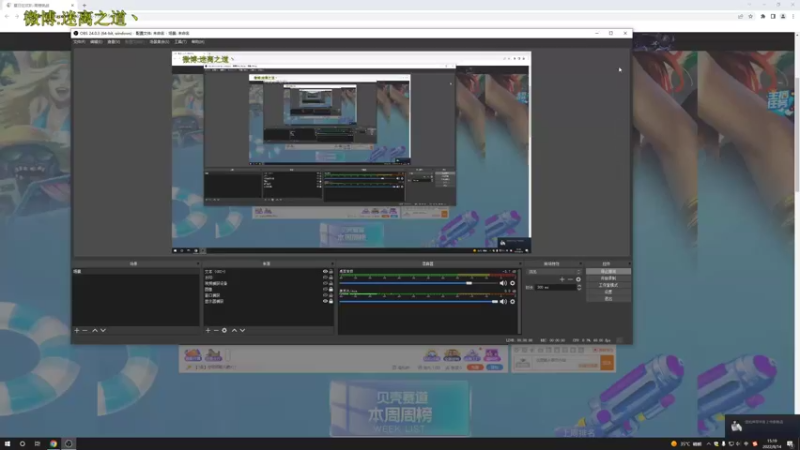Unlock the 图像 source padlock
The image size is (800, 450).
point(331,289)
